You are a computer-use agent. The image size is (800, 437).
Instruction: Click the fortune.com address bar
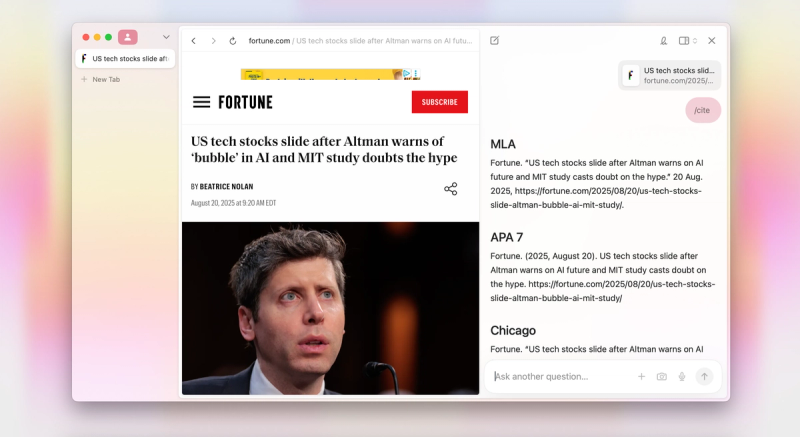click(360, 41)
